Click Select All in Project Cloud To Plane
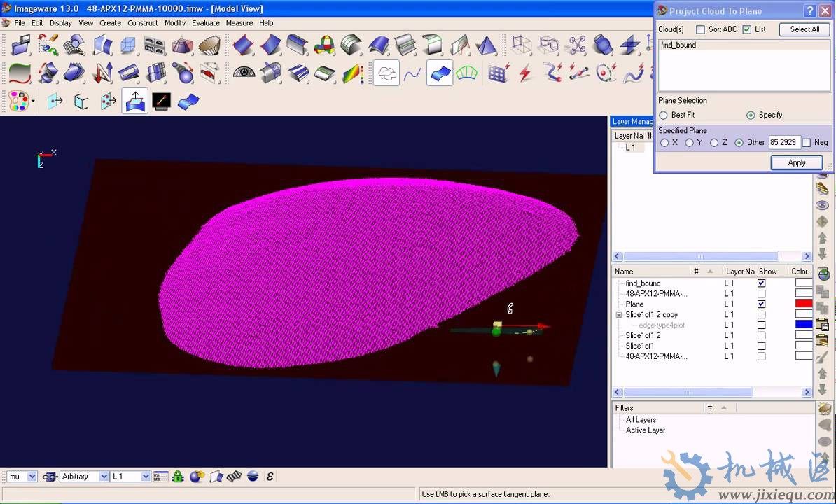Image resolution: width=836 pixels, height=504 pixels. point(804,29)
